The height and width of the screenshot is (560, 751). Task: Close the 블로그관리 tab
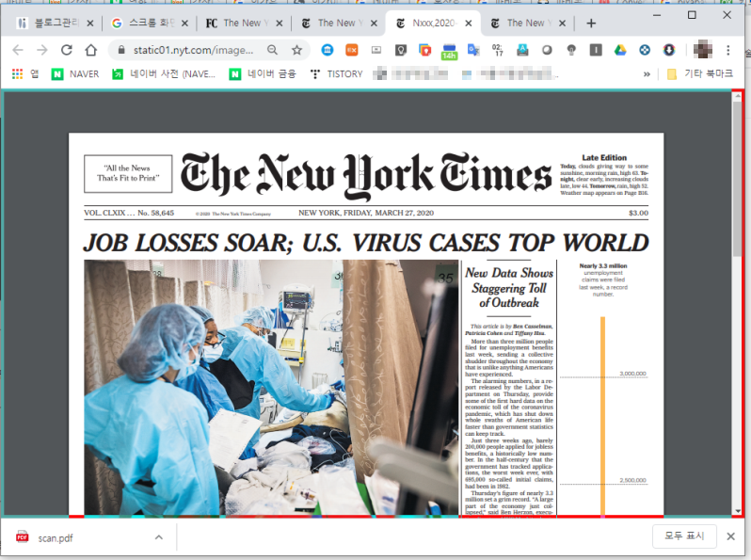[90, 23]
